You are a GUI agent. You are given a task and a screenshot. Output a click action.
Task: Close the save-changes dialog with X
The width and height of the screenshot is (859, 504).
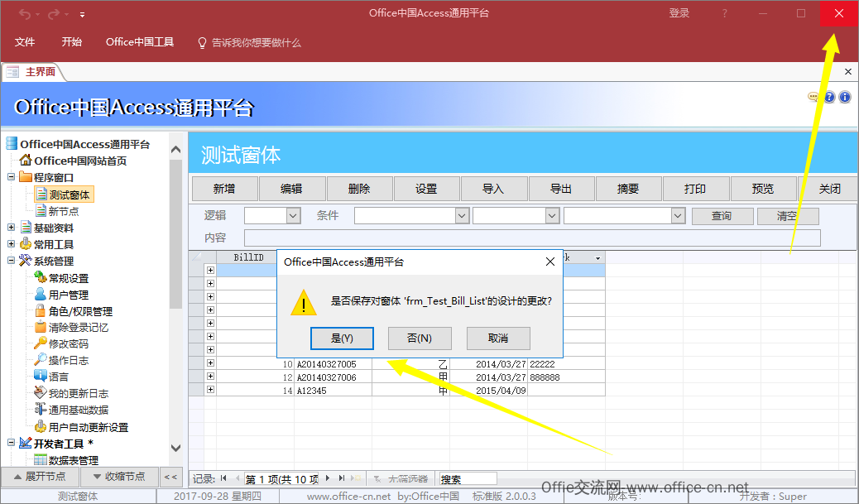click(550, 262)
